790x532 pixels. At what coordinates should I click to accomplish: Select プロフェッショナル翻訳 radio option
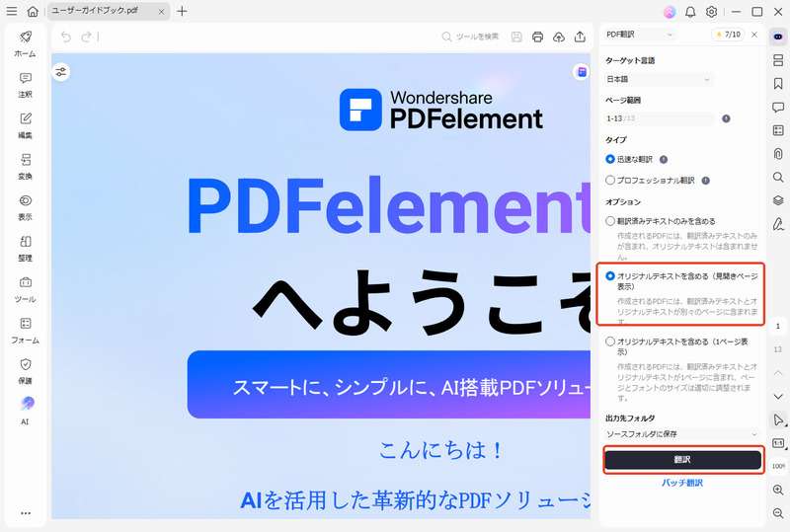(x=610, y=181)
